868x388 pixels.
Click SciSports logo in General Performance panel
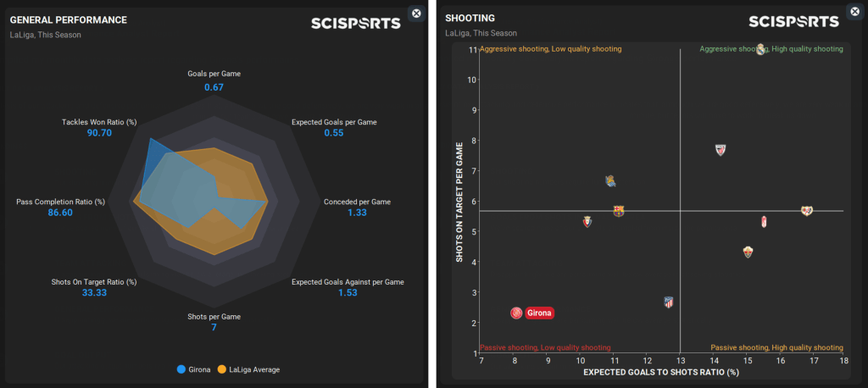(x=355, y=23)
